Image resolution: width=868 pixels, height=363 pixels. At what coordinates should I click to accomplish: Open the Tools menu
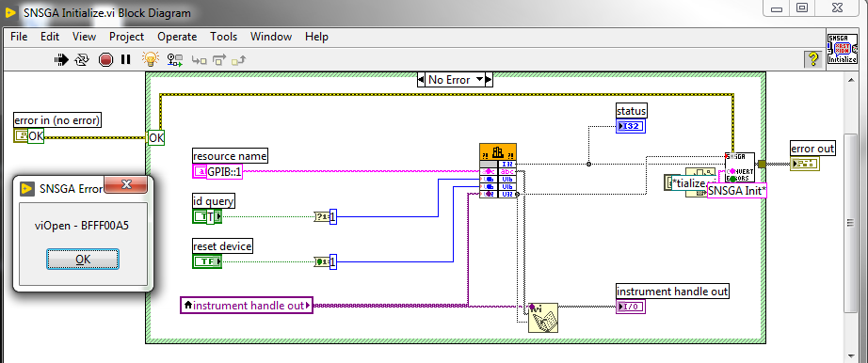coord(224,37)
